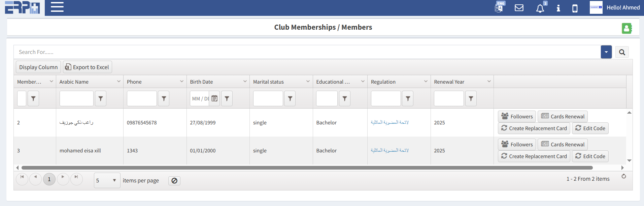Open the hamburger navigation menu
This screenshot has width=644, height=206.
point(57,7)
